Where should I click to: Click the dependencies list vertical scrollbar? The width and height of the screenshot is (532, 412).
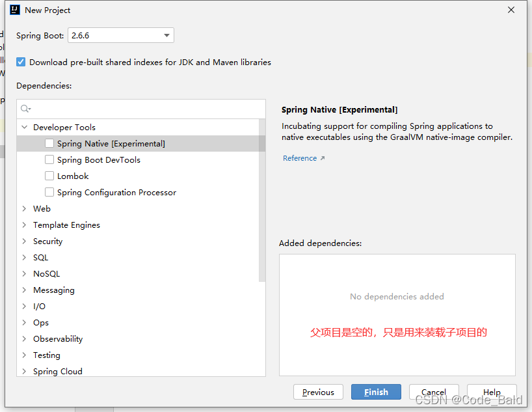coord(262,200)
